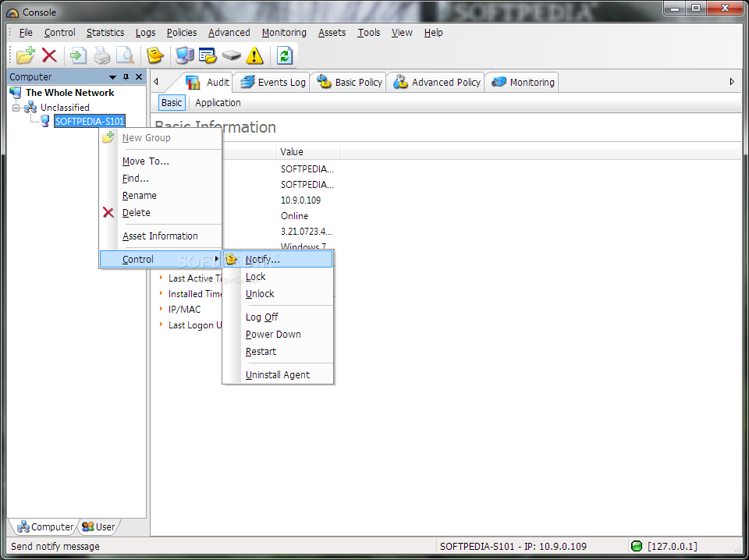Click the green refresh toolbar icon
The width and height of the screenshot is (749, 560).
click(x=284, y=56)
